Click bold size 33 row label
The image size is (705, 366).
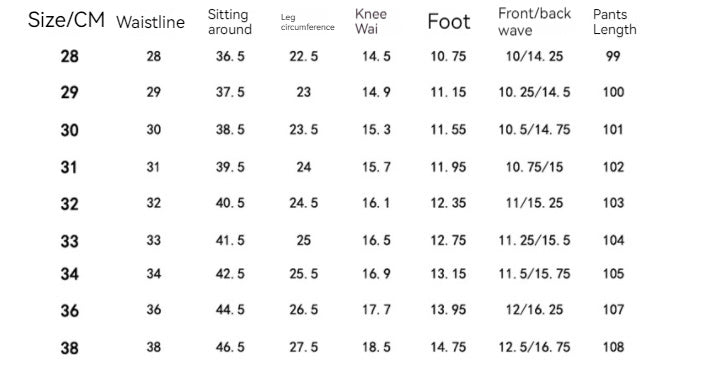70,241
